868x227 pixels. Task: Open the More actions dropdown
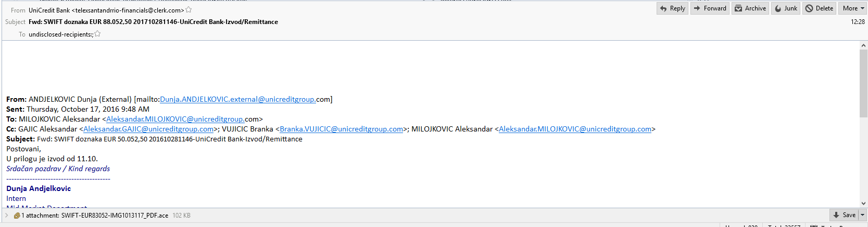coord(853,8)
